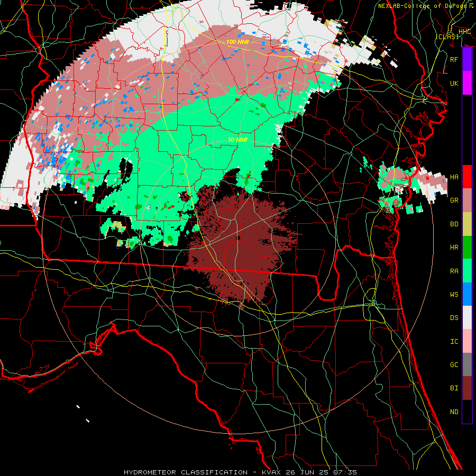Viewport: 476px width, 476px height.
Task: Click the GR pinkish-brown legend swatch
Action: 467,200
